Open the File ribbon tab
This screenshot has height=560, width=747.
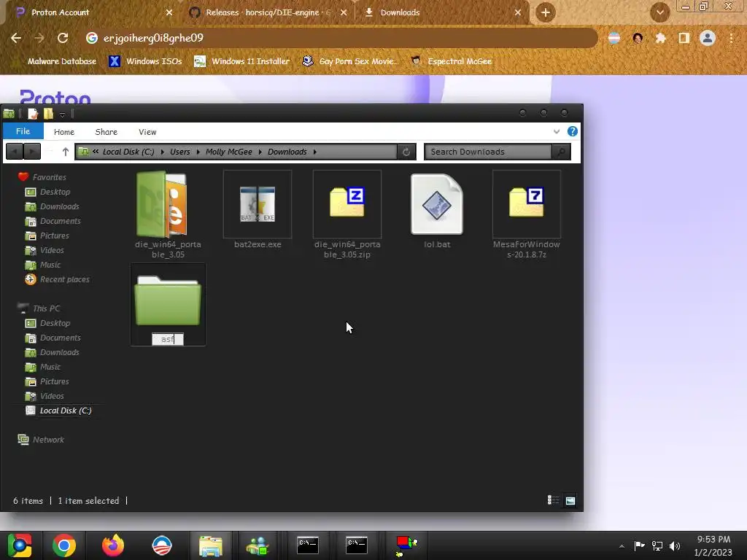(23, 131)
